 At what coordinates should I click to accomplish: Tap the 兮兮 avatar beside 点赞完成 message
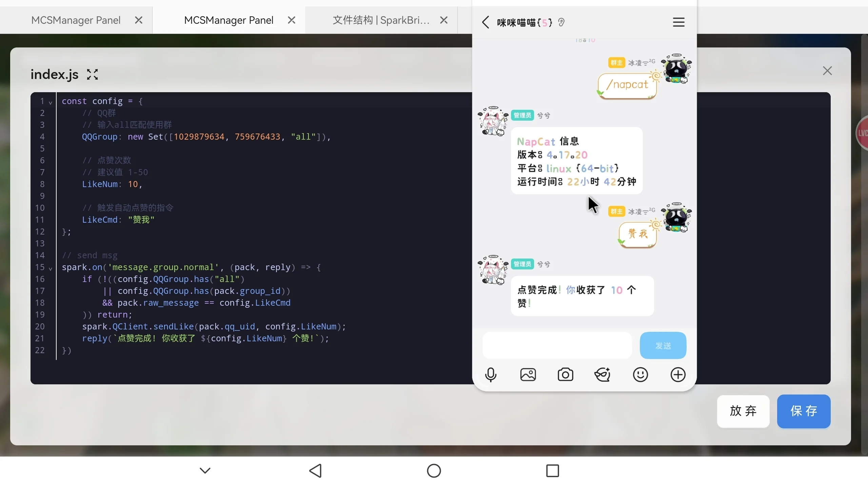(x=493, y=270)
